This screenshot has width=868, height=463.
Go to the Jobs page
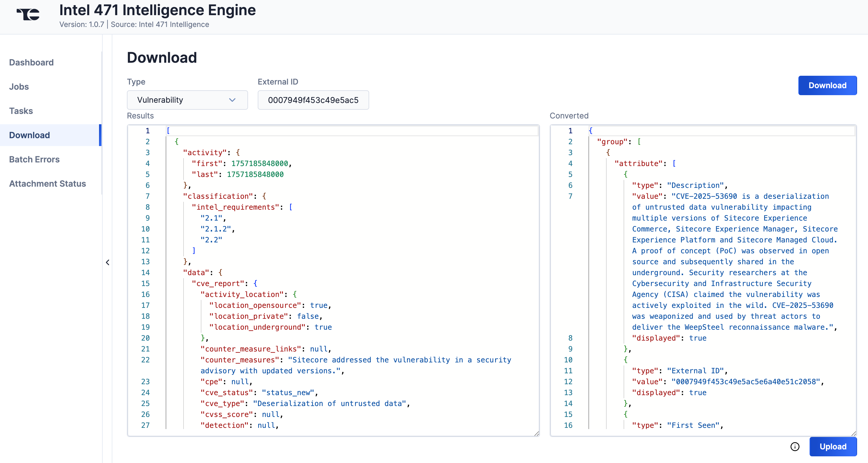(19, 87)
